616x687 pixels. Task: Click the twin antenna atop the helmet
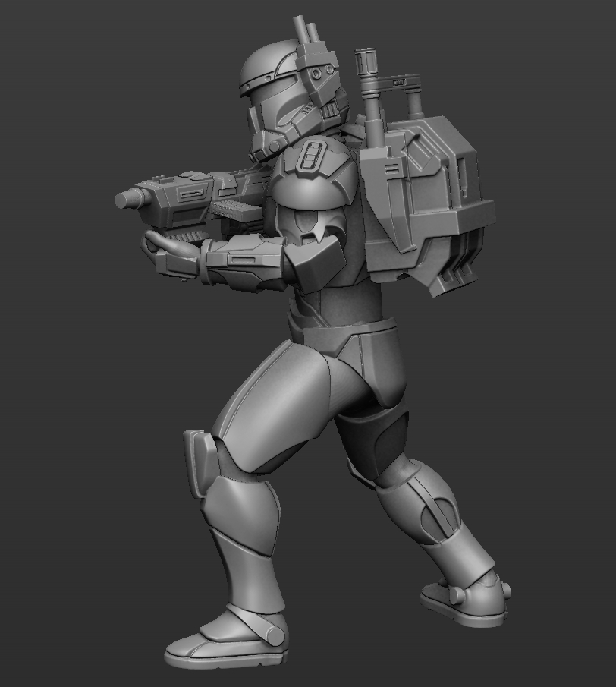click(307, 30)
